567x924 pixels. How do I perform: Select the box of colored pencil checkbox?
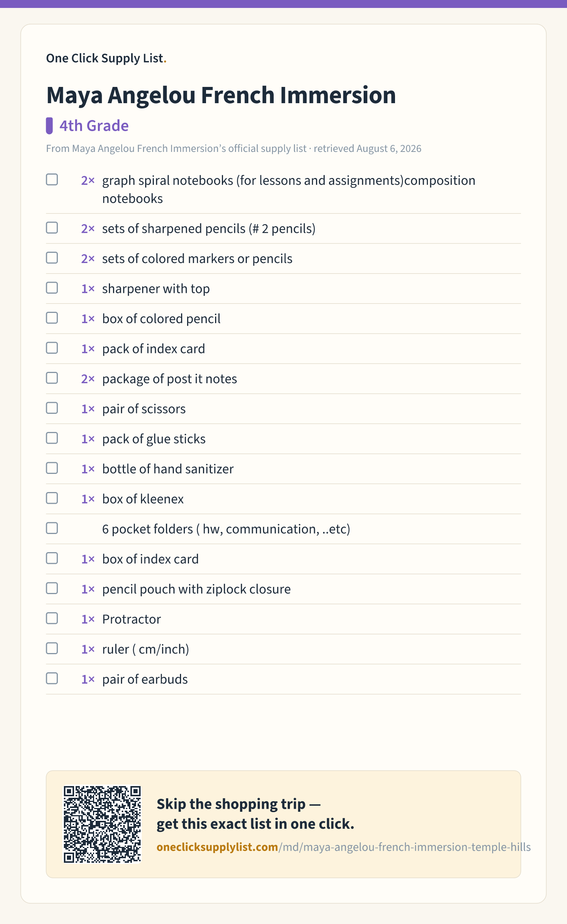(52, 318)
